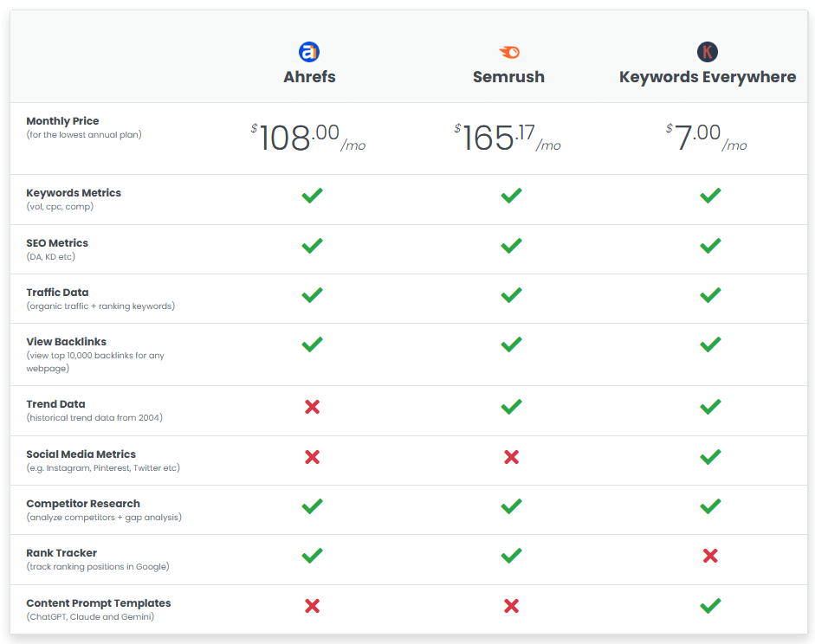Click Ahrefs checkmark in Traffic Data row
The image size is (815, 644).
[x=313, y=295]
